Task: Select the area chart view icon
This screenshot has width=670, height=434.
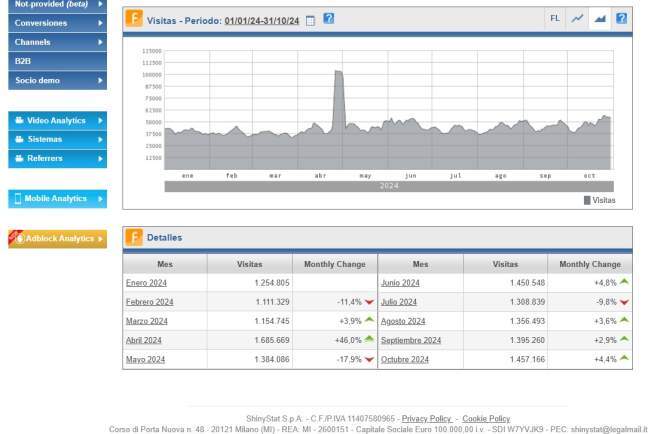Action: pos(600,18)
